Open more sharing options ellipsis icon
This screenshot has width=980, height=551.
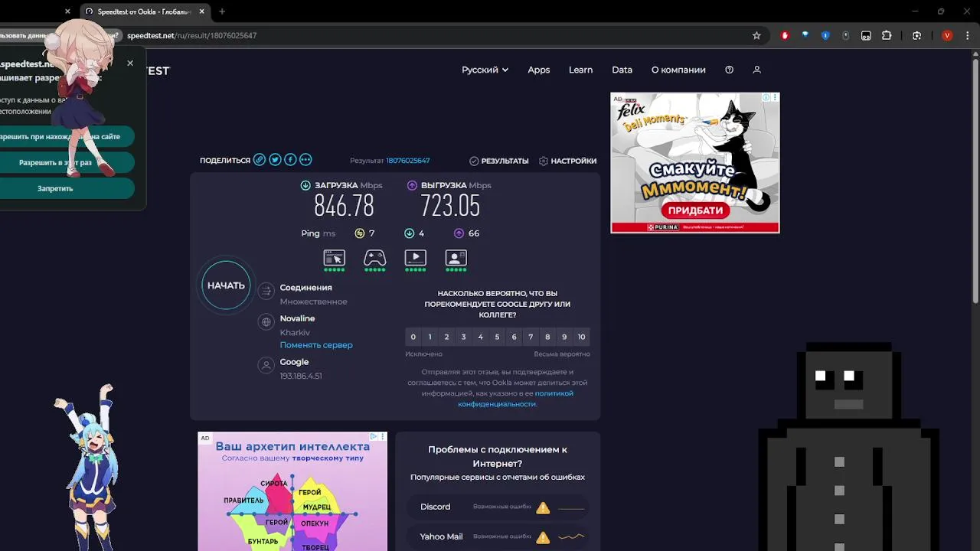305,160
